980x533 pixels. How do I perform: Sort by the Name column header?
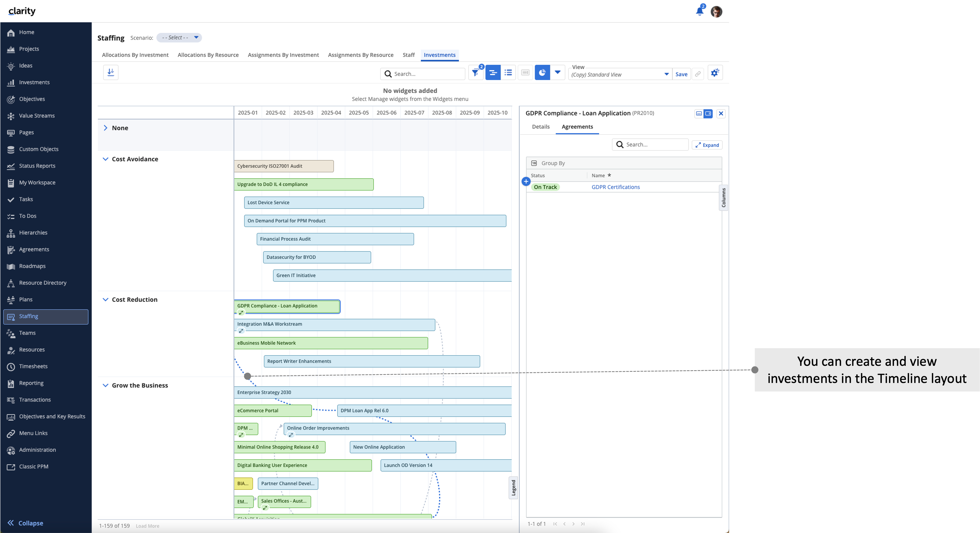pos(598,175)
